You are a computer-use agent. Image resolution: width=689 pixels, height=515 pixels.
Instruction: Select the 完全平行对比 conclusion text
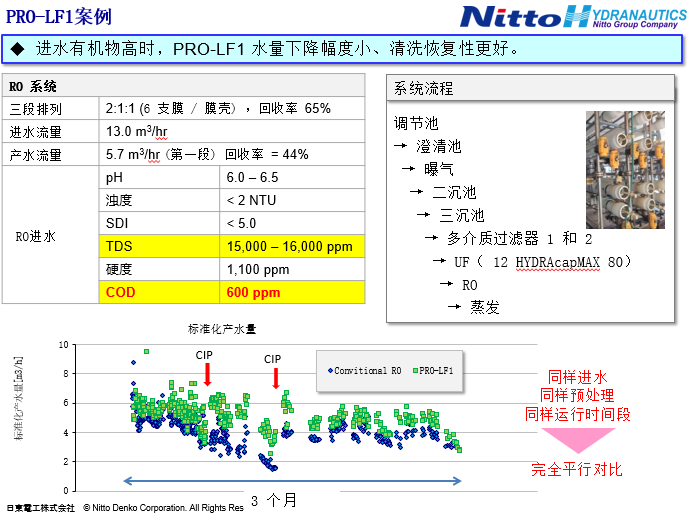(x=577, y=469)
